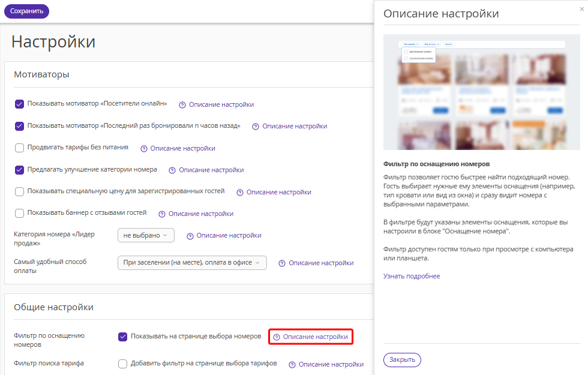Uncheck «Показывать на странице выбора номеров»
588x375 pixels.
pos(122,337)
